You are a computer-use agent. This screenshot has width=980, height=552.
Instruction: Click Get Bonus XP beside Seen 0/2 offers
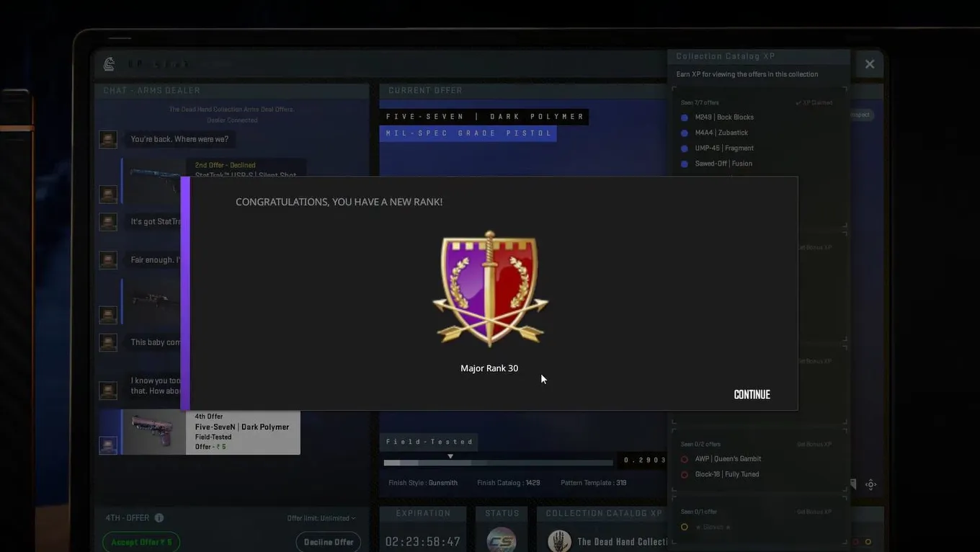814,444
